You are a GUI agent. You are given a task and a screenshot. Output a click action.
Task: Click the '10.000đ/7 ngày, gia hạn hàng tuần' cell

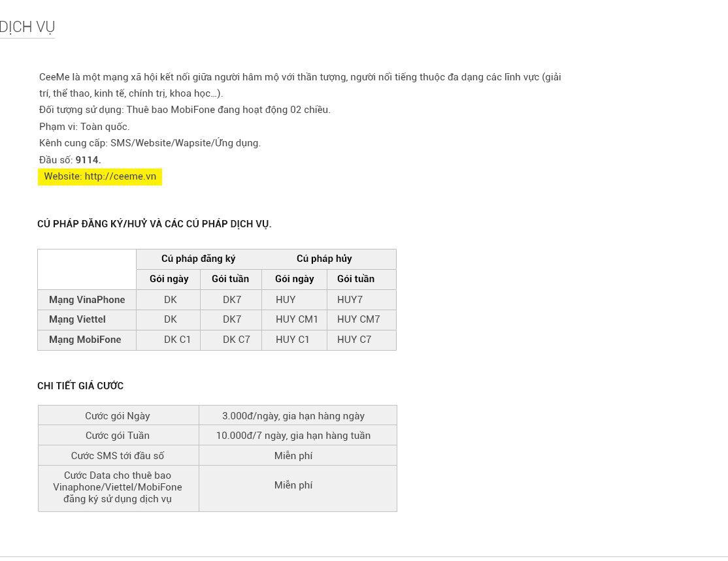click(x=297, y=436)
